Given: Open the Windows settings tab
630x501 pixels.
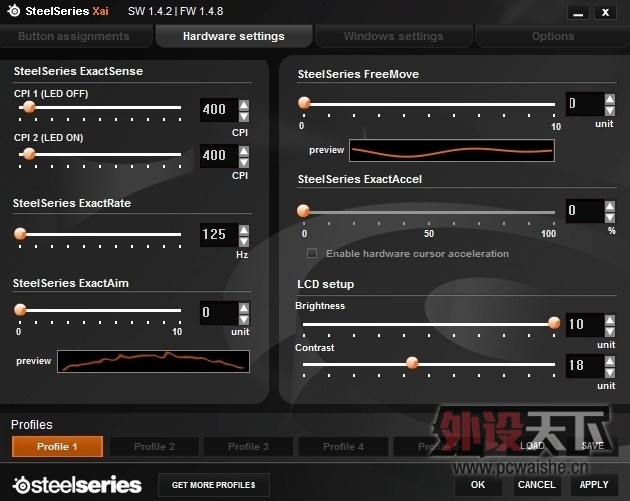Looking at the screenshot, I should click(x=393, y=36).
